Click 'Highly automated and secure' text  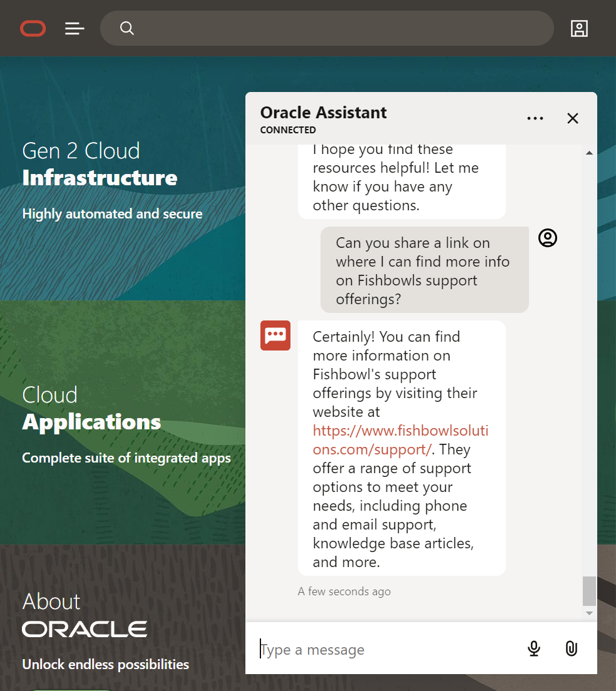[112, 213]
